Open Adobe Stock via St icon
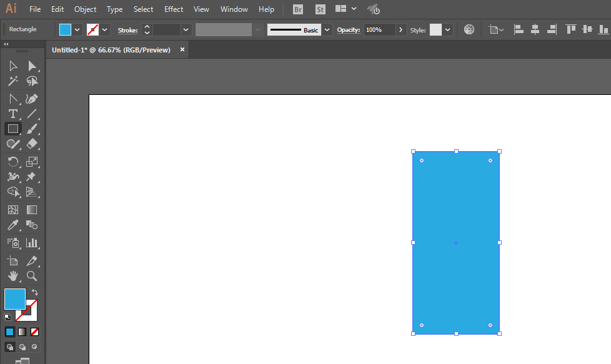 point(320,9)
